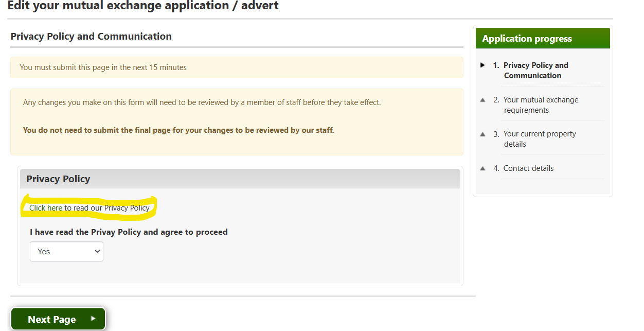The width and height of the screenshot is (644, 331).
Task: Click the green Application progress header
Action: point(543,39)
